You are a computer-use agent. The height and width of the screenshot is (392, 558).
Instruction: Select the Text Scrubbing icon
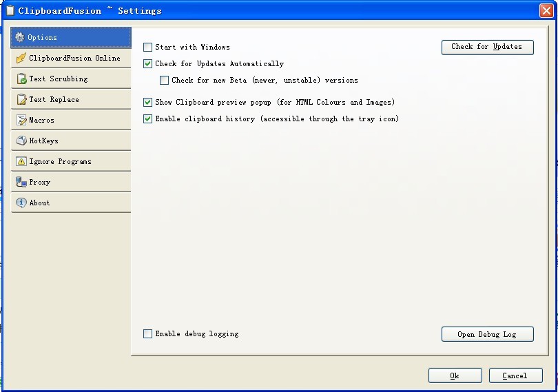[21, 79]
